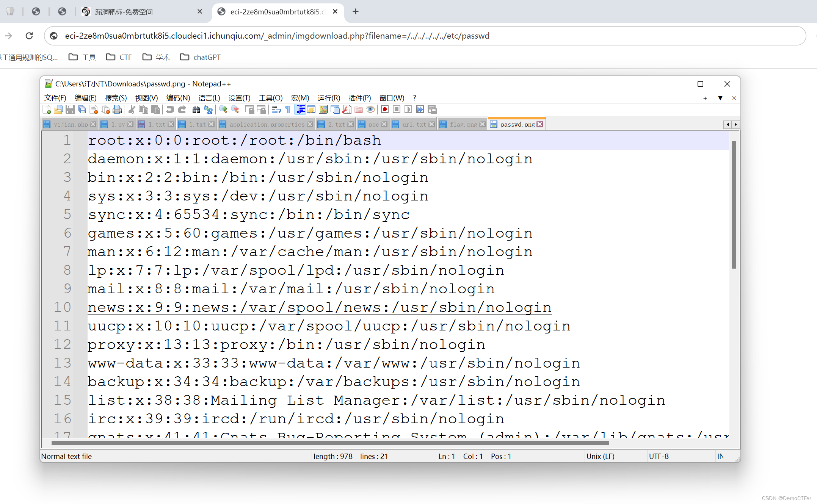
Task: Click the Monitoring eye icon
Action: [x=370, y=110]
